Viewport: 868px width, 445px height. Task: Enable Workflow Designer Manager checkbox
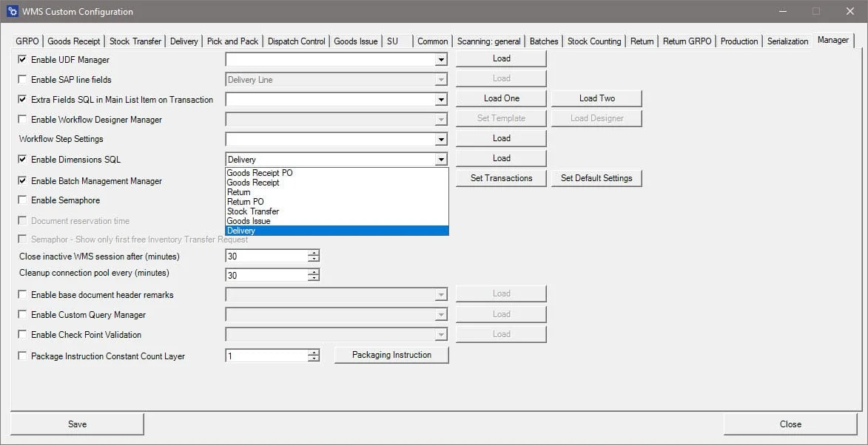pyautogui.click(x=23, y=120)
